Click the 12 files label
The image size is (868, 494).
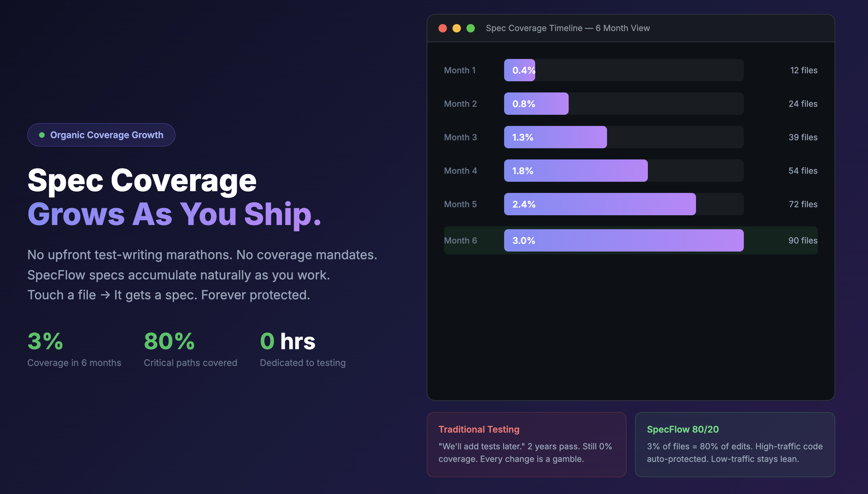[x=803, y=70]
